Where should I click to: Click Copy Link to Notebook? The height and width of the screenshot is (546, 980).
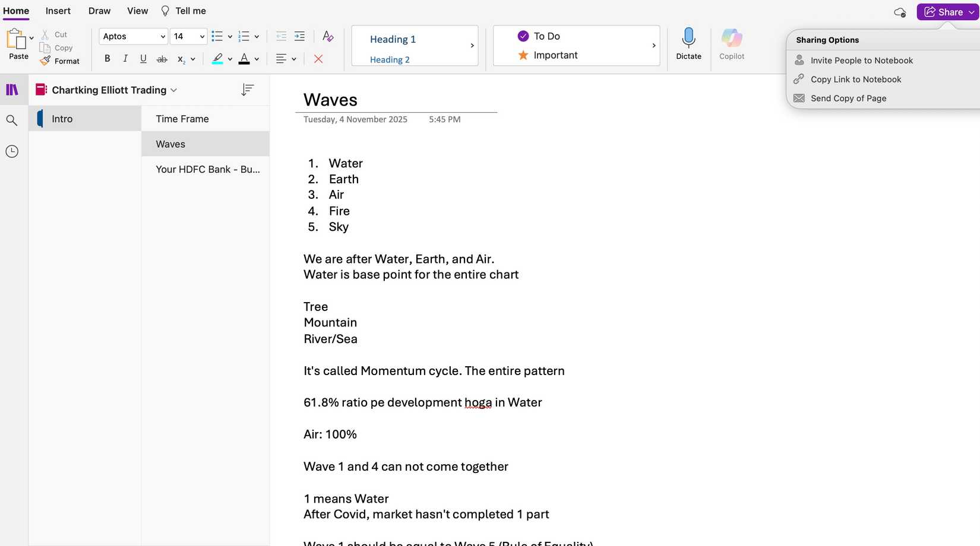tap(856, 79)
